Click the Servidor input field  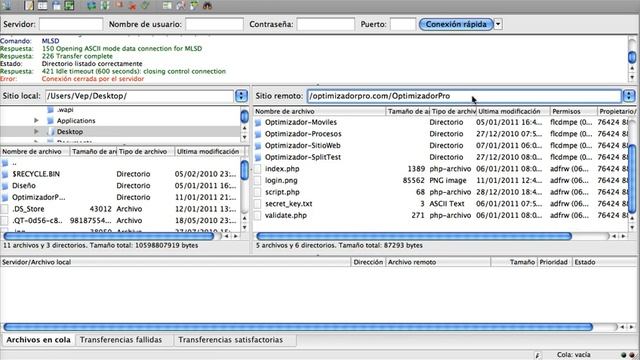71,24
